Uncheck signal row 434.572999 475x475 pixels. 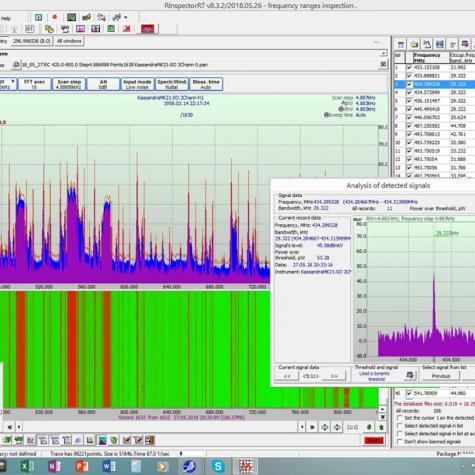[x=409, y=92]
